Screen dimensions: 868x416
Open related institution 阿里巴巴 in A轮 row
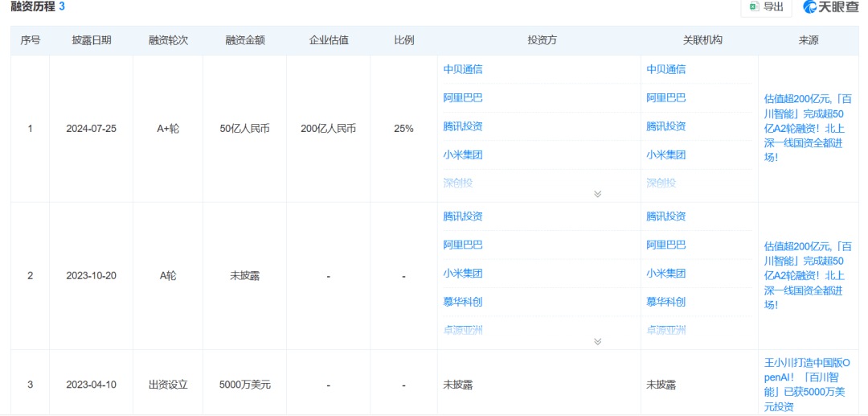coord(666,245)
